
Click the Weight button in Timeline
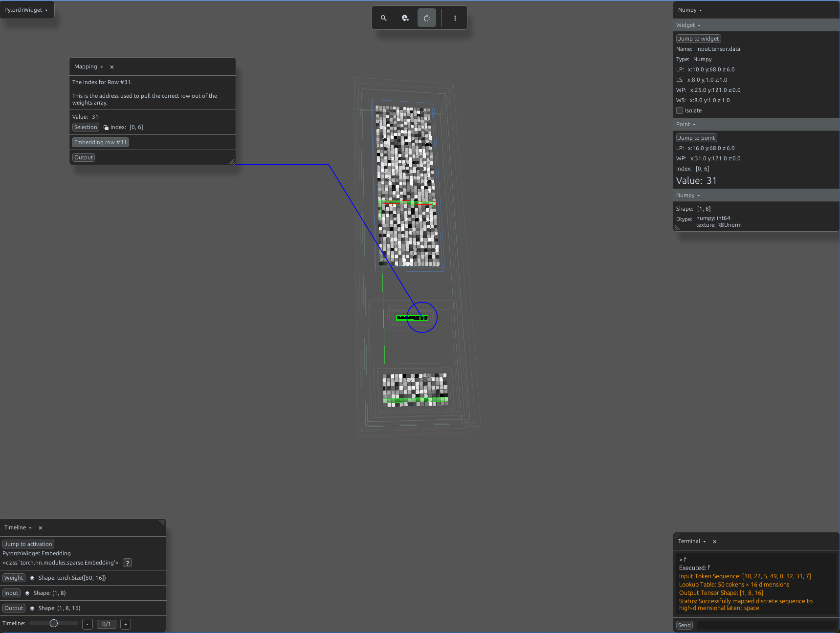click(x=14, y=578)
